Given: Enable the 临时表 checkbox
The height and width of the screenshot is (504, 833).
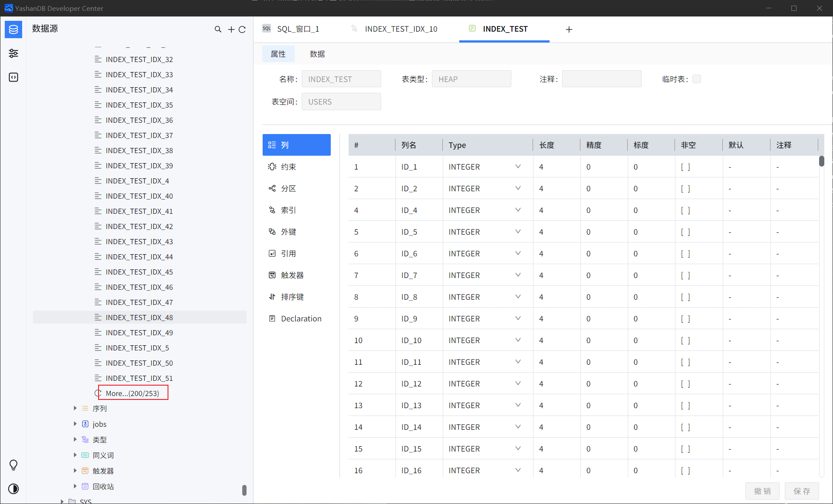Looking at the screenshot, I should tap(697, 79).
